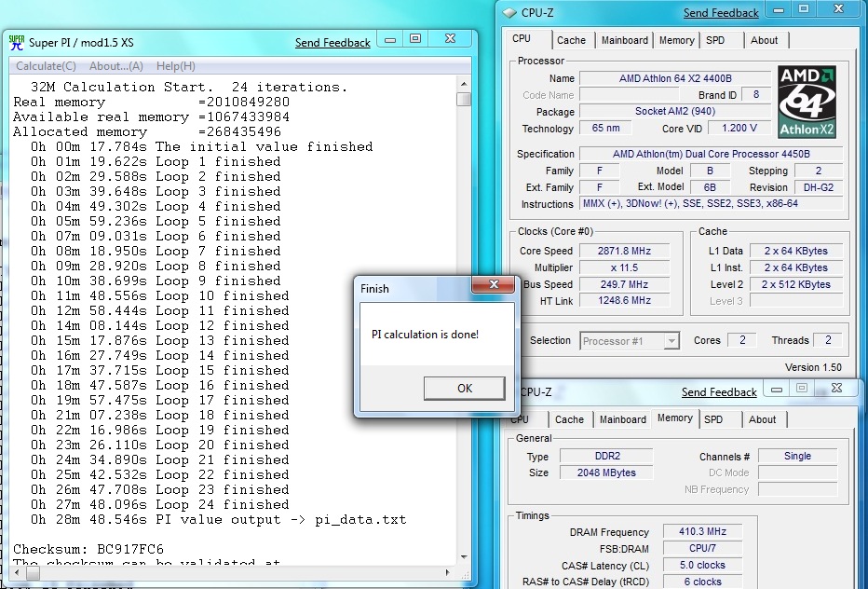Image resolution: width=868 pixels, height=589 pixels.
Task: Click the Name field AMD Athlon 64 X2 4400B
Action: [675, 78]
